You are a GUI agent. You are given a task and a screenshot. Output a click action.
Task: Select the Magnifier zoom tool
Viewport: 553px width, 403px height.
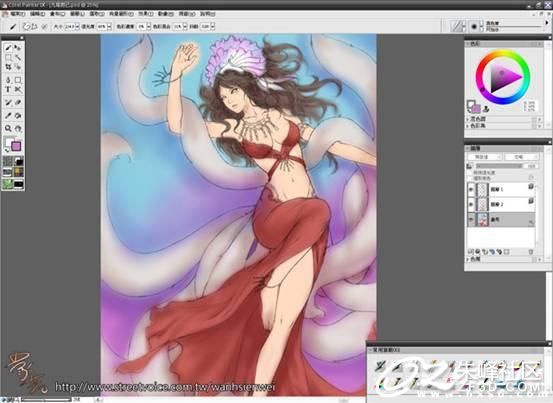pos(8,128)
